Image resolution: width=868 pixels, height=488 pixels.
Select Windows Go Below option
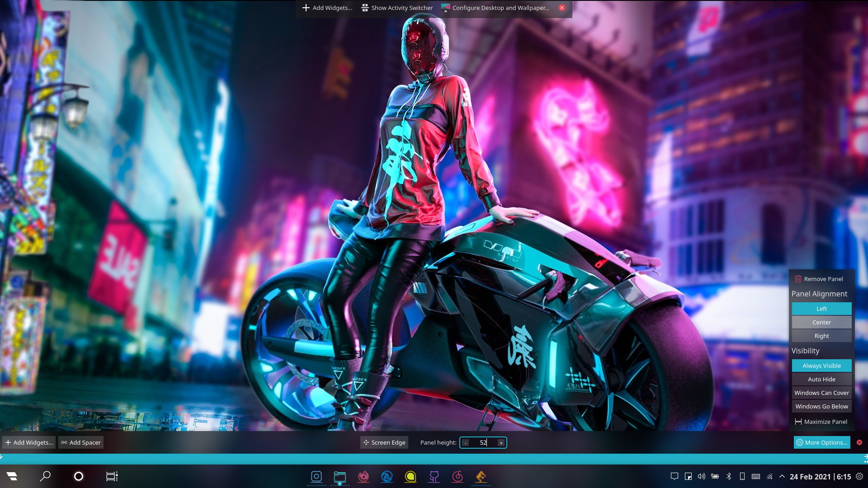point(821,406)
